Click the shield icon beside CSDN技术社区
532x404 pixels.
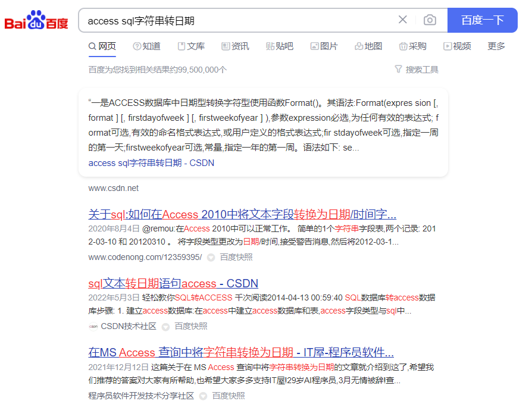[165, 327]
